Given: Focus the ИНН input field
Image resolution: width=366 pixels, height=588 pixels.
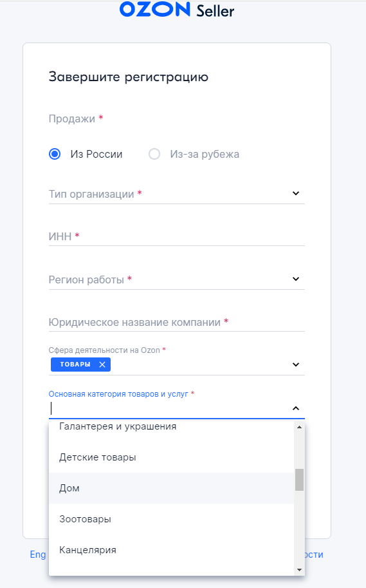Looking at the screenshot, I should point(177,236).
